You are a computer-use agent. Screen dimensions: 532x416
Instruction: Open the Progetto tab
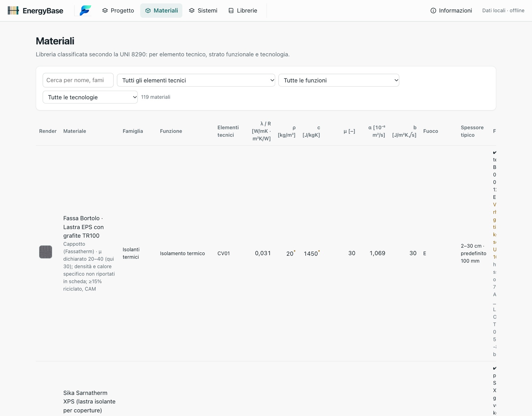(118, 11)
